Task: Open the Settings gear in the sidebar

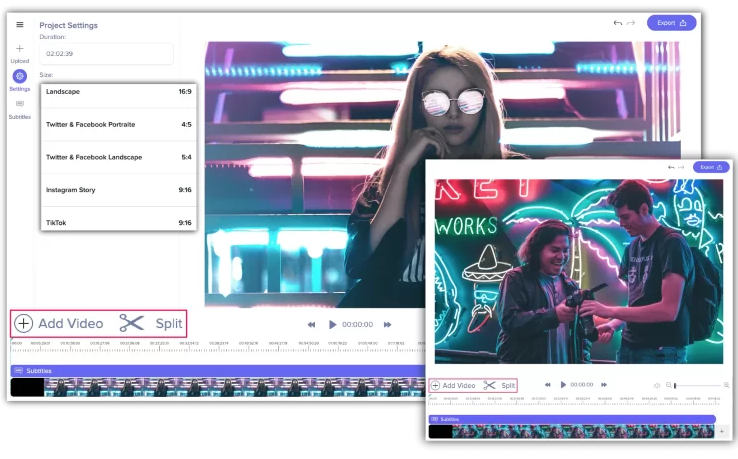Action: 20,76
